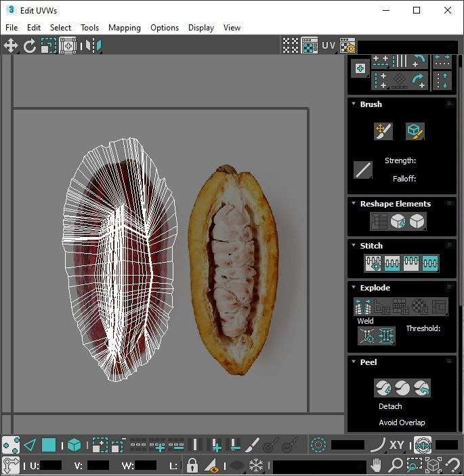
Task: Open the Tools menu
Action: coord(89,28)
